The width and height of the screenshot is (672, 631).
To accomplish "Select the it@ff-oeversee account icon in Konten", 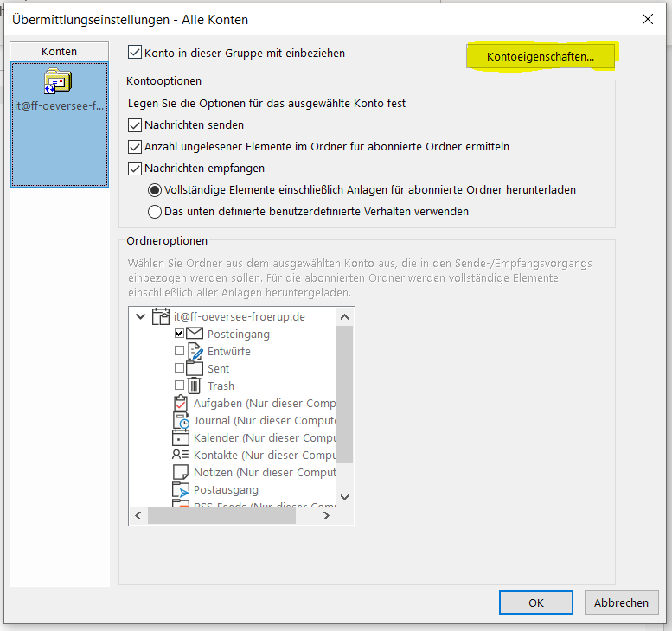I will tap(59, 83).
